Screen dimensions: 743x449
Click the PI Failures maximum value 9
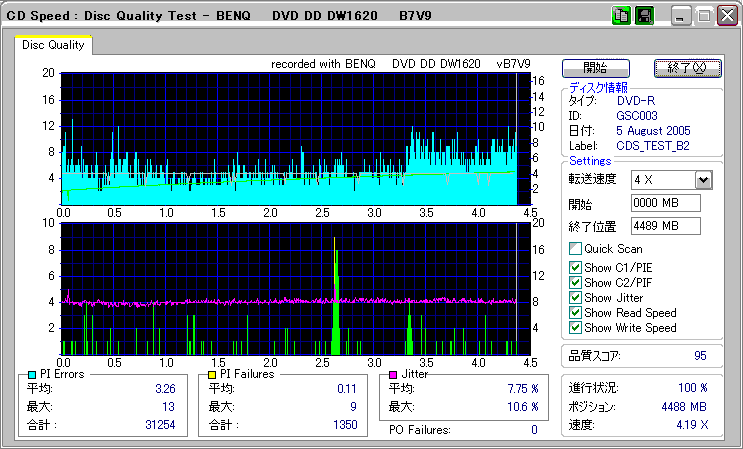(353, 407)
